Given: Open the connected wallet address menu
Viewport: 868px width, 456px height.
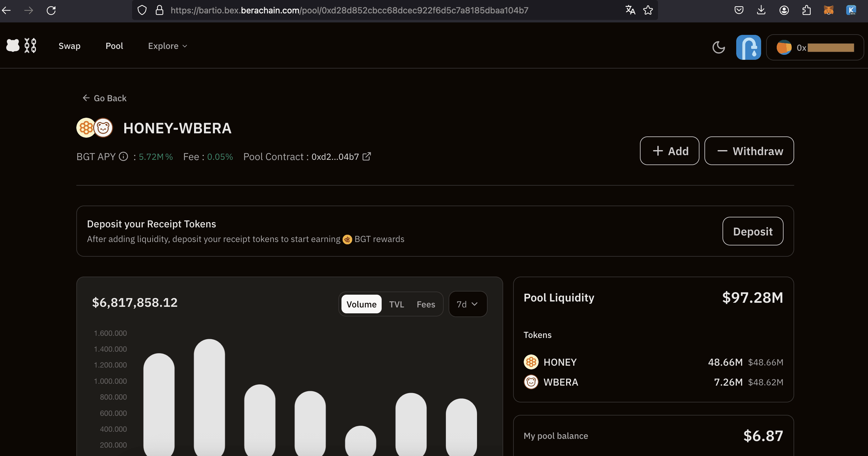Looking at the screenshot, I should coord(815,47).
